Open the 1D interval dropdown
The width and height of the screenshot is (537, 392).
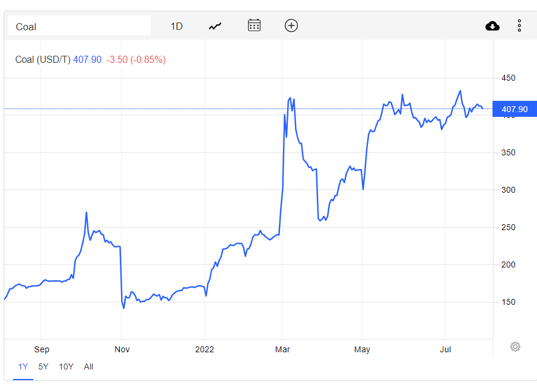click(x=177, y=26)
